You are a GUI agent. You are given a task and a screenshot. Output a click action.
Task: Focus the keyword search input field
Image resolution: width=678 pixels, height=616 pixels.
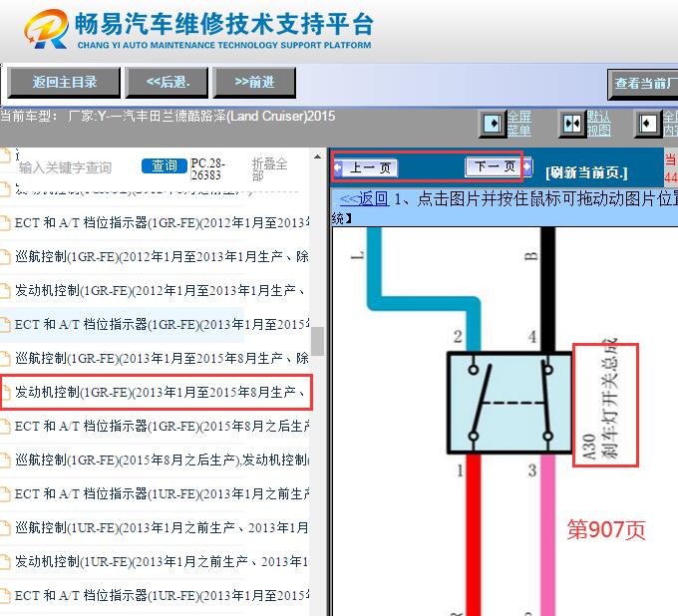coord(77,167)
